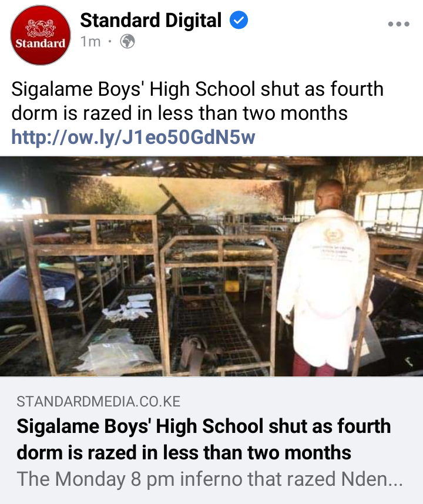This screenshot has height=504, width=423.
Task: Click the Standard logo crest emblem
Action: (x=41, y=28)
